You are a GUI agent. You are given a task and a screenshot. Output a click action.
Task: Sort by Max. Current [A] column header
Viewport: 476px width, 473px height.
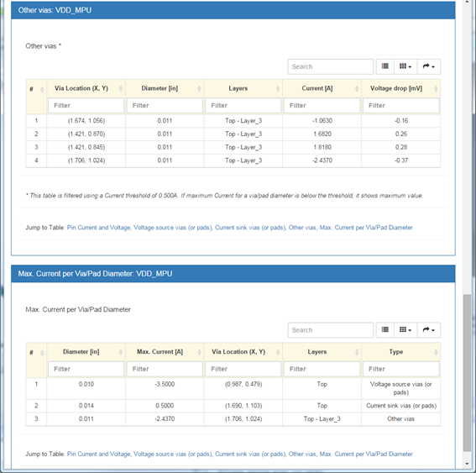(x=165, y=352)
